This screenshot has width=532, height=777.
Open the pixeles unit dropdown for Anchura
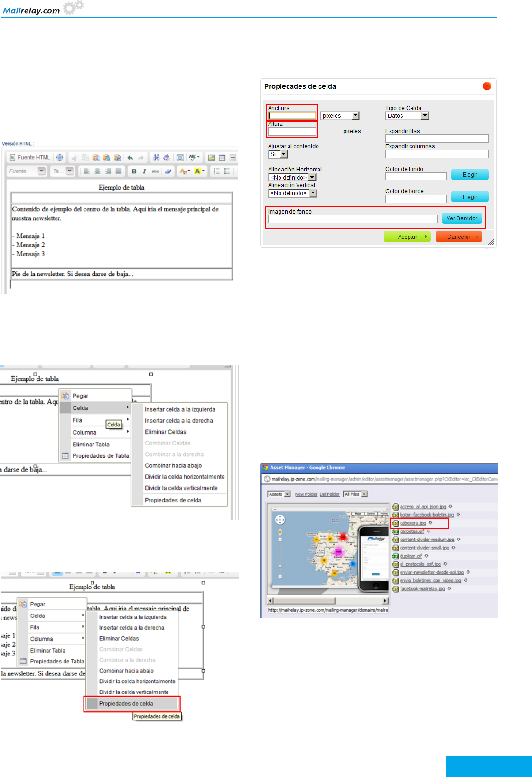[x=340, y=115]
